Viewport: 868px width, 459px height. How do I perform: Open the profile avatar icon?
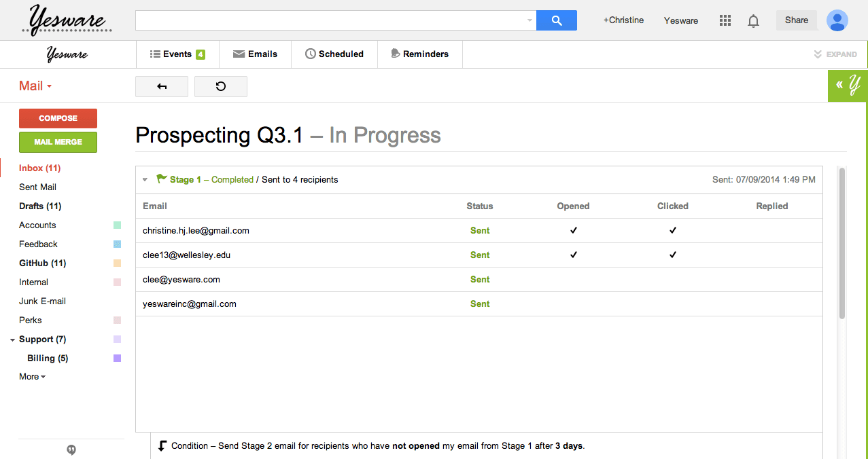coord(837,20)
